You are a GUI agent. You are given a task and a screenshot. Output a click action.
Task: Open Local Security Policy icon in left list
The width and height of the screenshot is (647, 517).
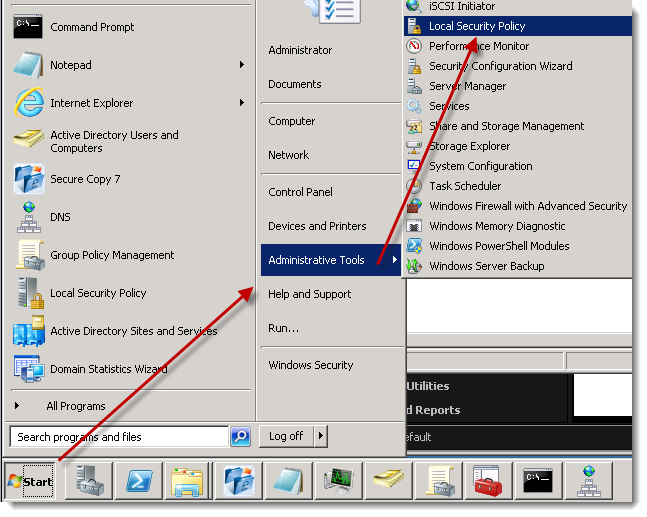coord(31,293)
